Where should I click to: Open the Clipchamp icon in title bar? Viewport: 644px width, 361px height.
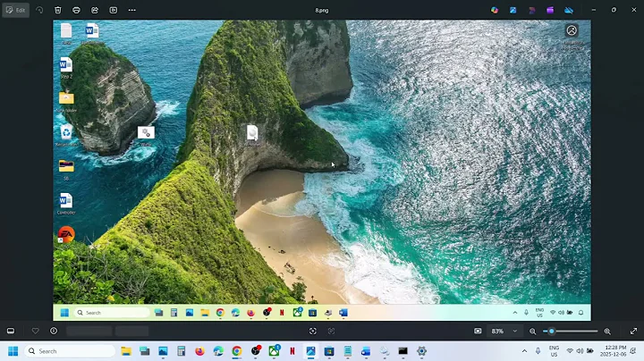(532, 10)
